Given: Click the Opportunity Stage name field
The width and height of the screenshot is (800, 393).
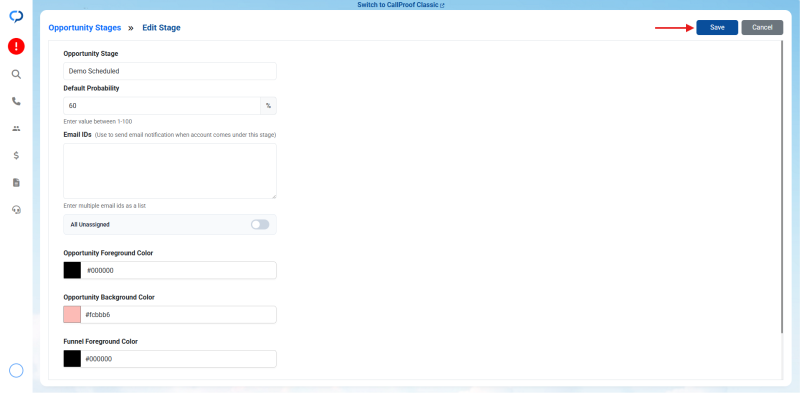Looking at the screenshot, I should (x=170, y=71).
